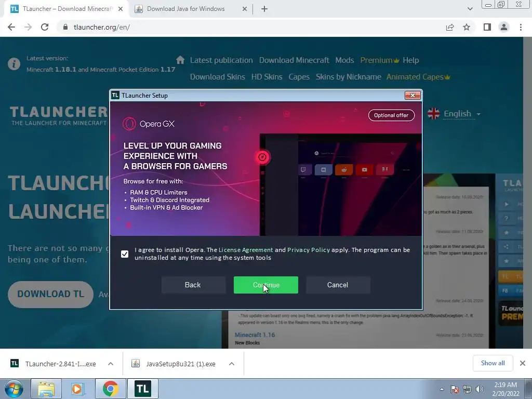Open Chrome three-dot menu
Viewport: 532px width, 399px height.
point(521,27)
